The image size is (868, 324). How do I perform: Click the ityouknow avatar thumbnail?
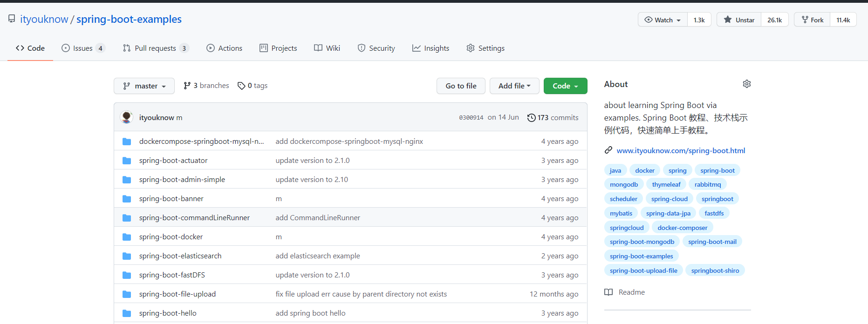pos(126,117)
